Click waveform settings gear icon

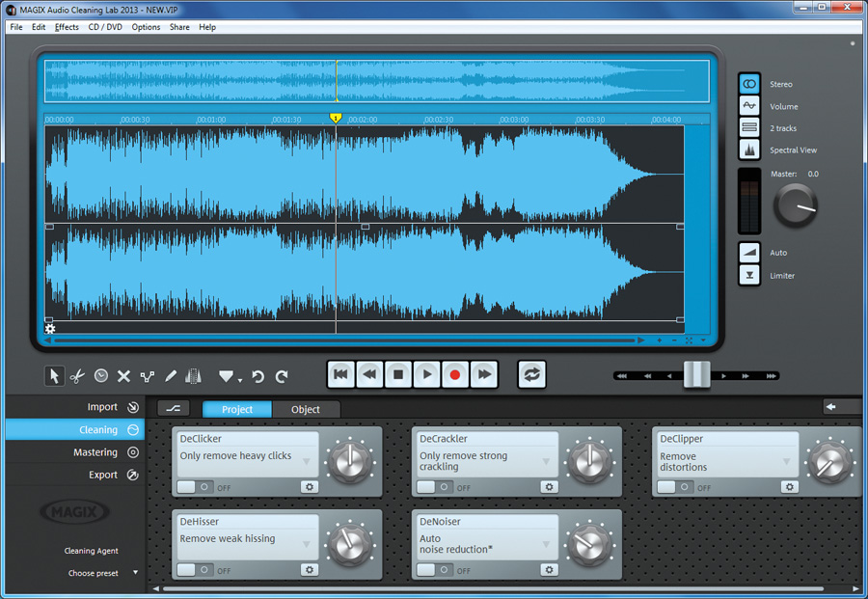click(50, 329)
